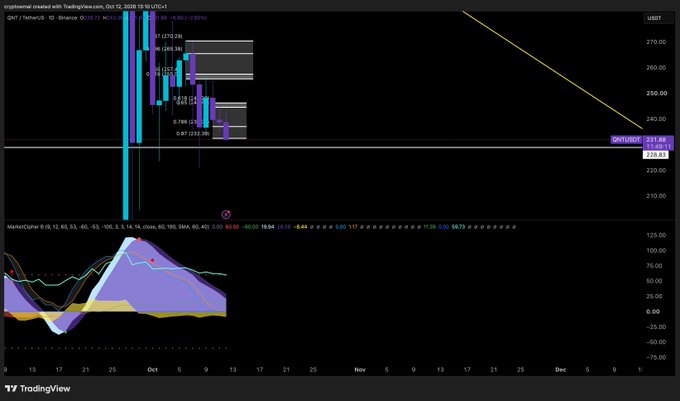Viewport: 680px width, 401px height.
Task: Select the 231.88 current price tag
Action: click(x=656, y=140)
